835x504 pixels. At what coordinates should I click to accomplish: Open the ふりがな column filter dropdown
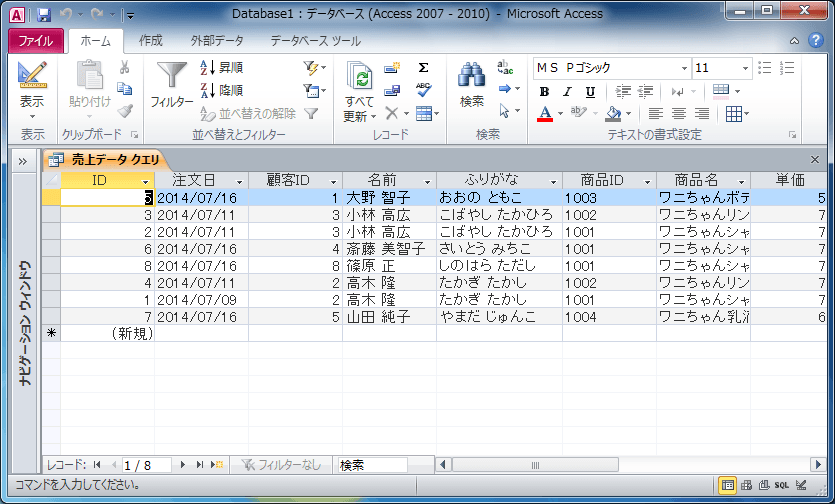tap(553, 182)
